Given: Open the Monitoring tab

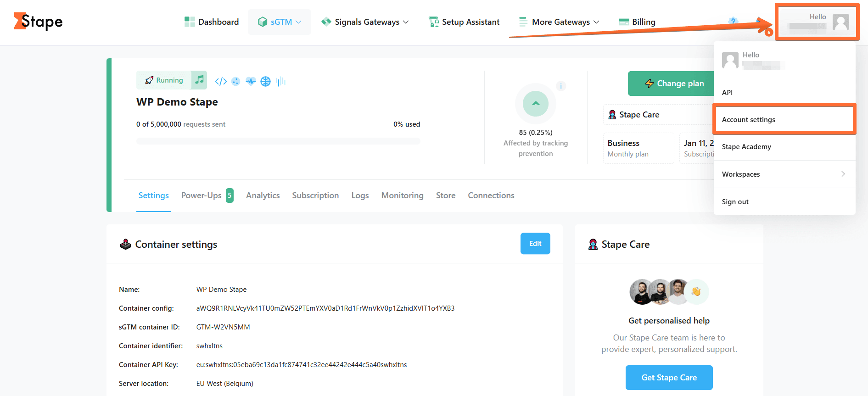Looking at the screenshot, I should 403,195.
